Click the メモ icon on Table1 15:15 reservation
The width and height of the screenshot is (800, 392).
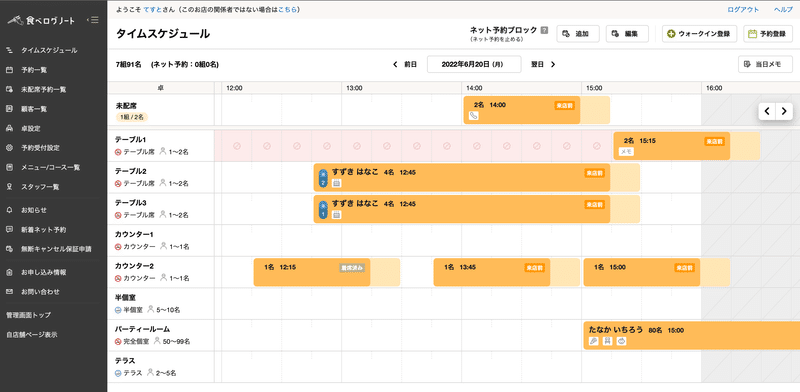coord(626,152)
